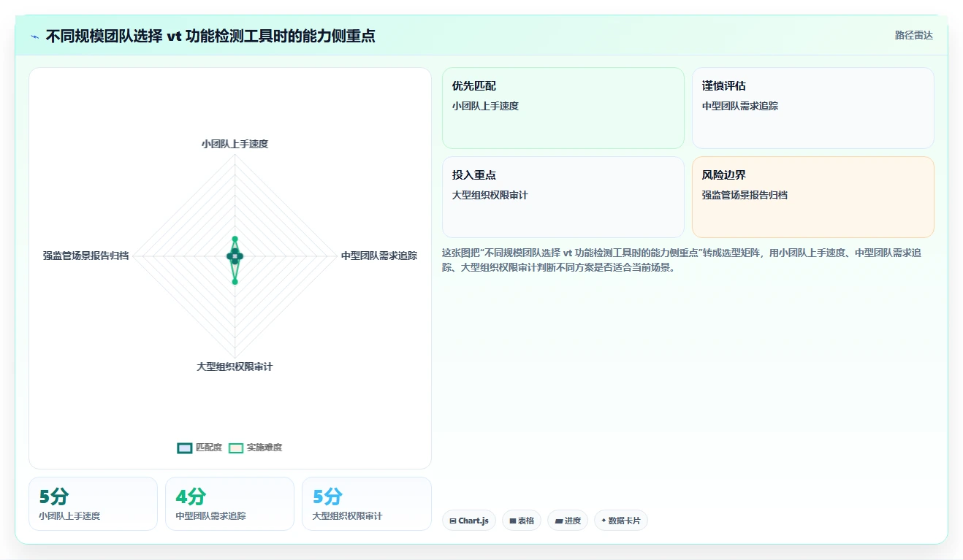
Task: Open the 投入重点 card
Action: [563, 197]
